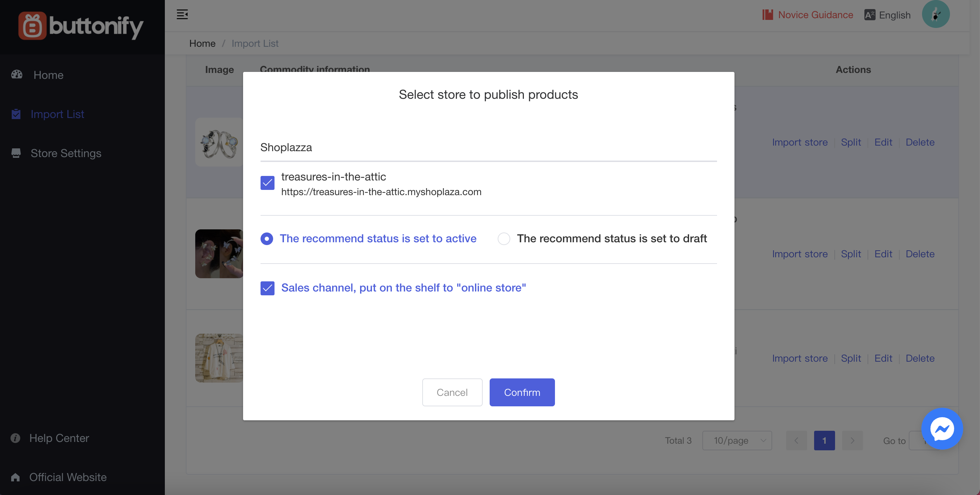Click the Help Center info icon
Image resolution: width=980 pixels, height=495 pixels.
[x=16, y=438]
